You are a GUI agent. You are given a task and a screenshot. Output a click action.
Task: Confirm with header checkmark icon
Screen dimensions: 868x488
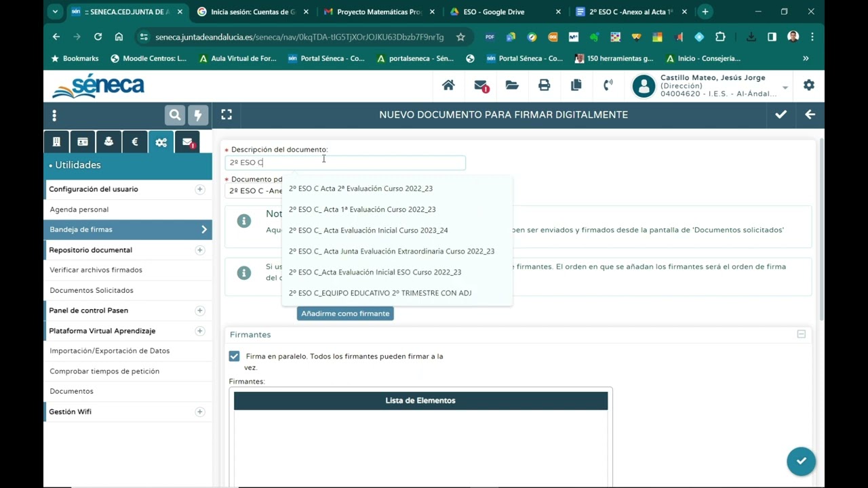coord(781,115)
